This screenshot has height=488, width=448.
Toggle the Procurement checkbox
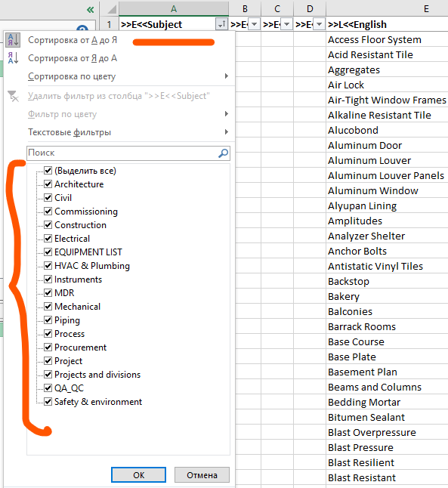(48, 347)
